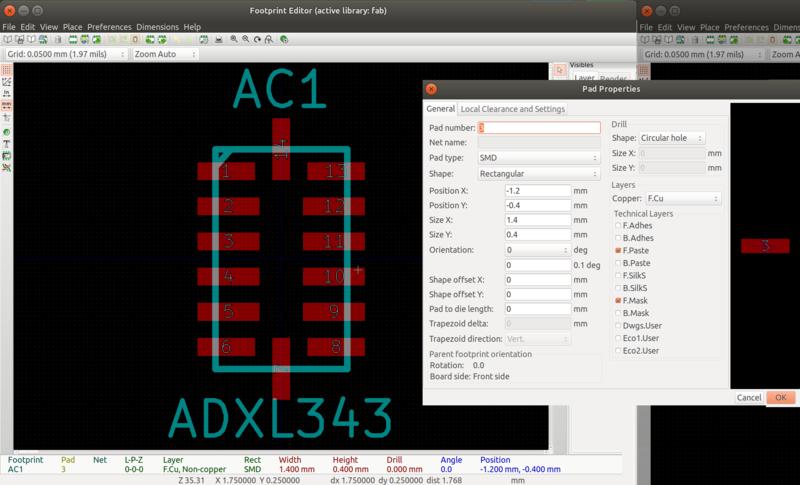The width and height of the screenshot is (800, 485).
Task: Open the View menu in Footprint Editor
Action: [49, 27]
